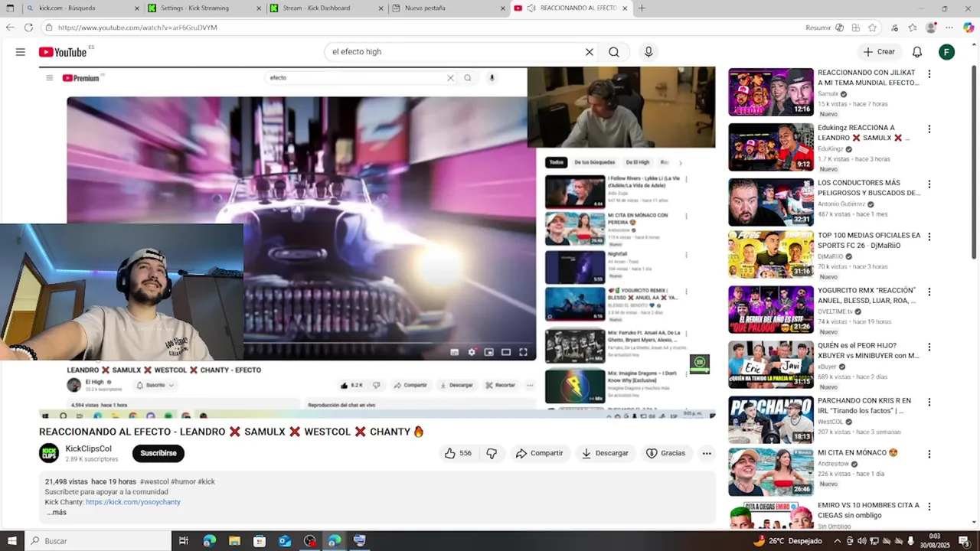Open LOS CONDUCTORES MÁS PELIGROSOS thumbnail
The width and height of the screenshot is (980, 551).
(771, 202)
